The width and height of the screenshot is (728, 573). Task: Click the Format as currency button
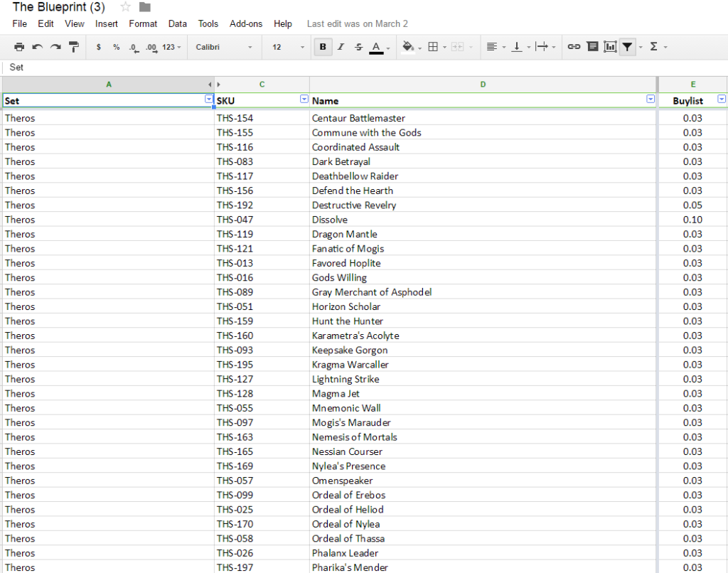pyautogui.click(x=98, y=47)
